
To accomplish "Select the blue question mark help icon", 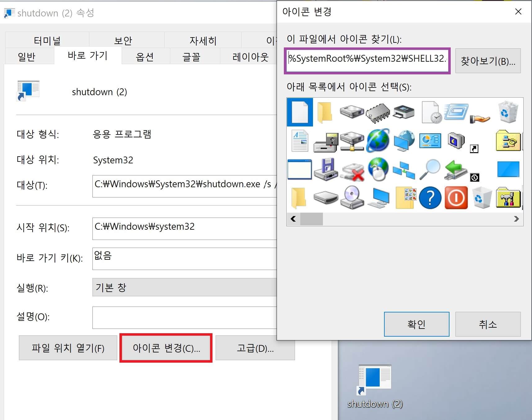I will (x=430, y=198).
